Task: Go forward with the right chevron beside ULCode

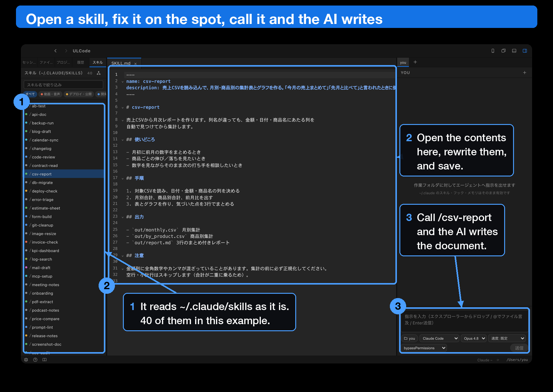Action: (66, 51)
